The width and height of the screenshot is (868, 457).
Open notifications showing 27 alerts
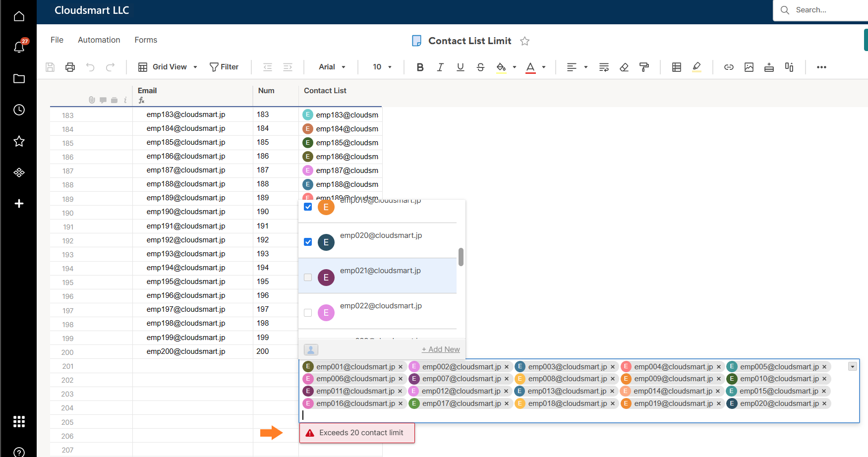pyautogui.click(x=19, y=46)
